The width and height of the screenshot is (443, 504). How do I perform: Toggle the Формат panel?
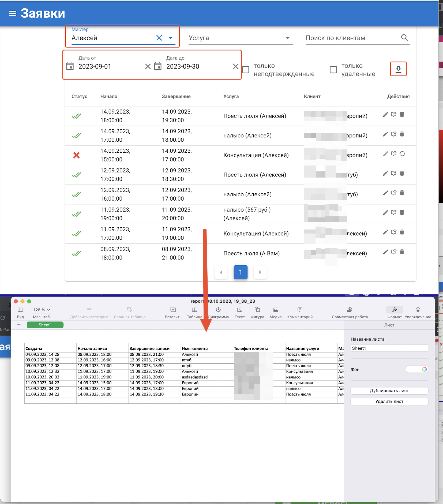pyautogui.click(x=395, y=313)
